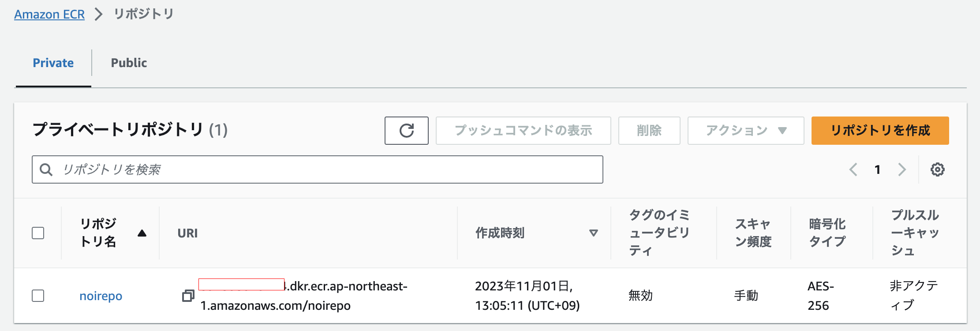Click the search magnifier icon
980x331 pixels.
(x=46, y=169)
